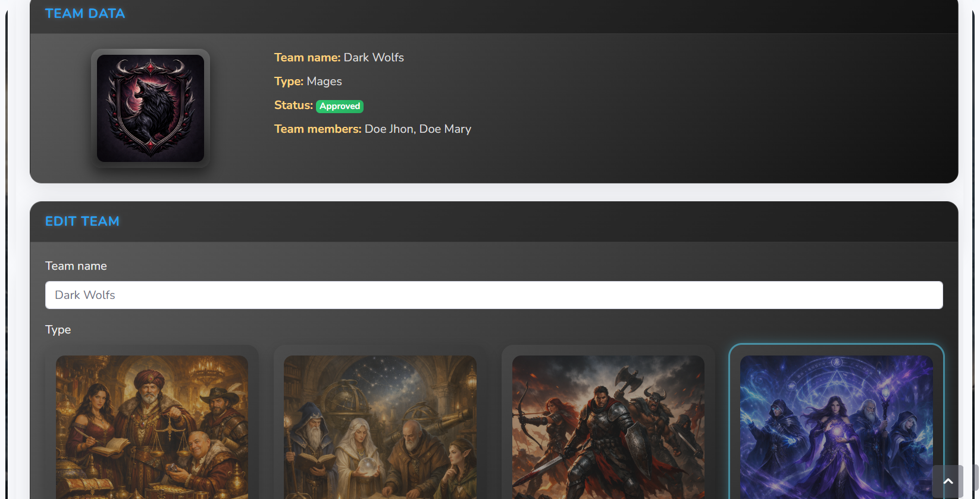
Task: Click the Approved status badge
Action: coord(340,106)
